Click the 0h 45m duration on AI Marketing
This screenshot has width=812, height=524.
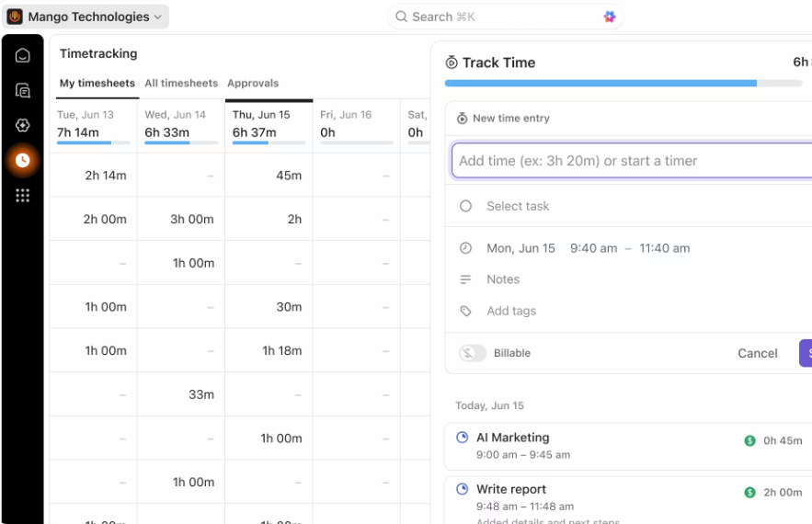[x=783, y=440]
